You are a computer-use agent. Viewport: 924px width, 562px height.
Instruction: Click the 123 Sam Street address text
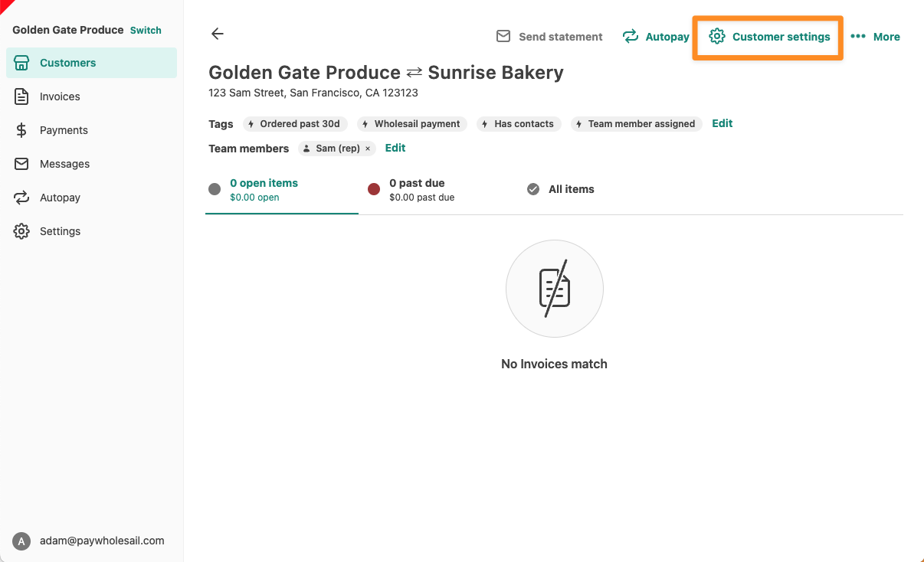pyautogui.click(x=313, y=93)
